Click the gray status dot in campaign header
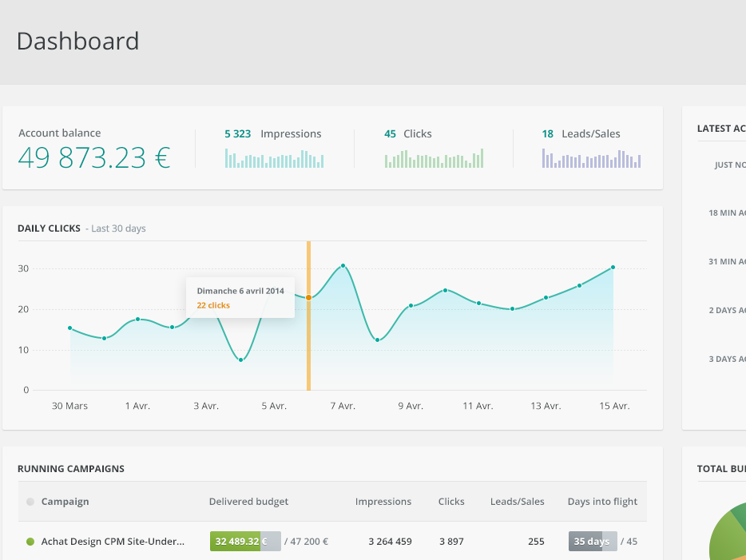 tap(30, 502)
